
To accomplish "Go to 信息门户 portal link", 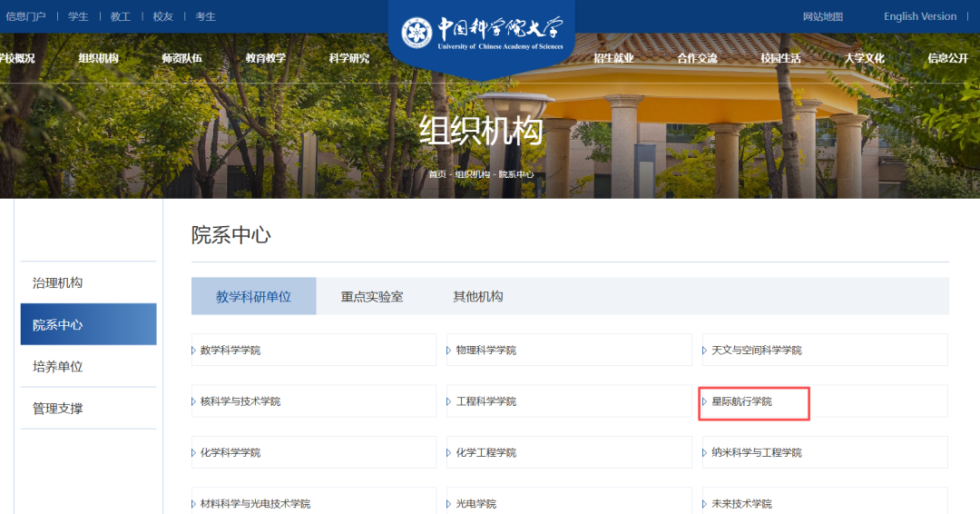I will (25, 16).
